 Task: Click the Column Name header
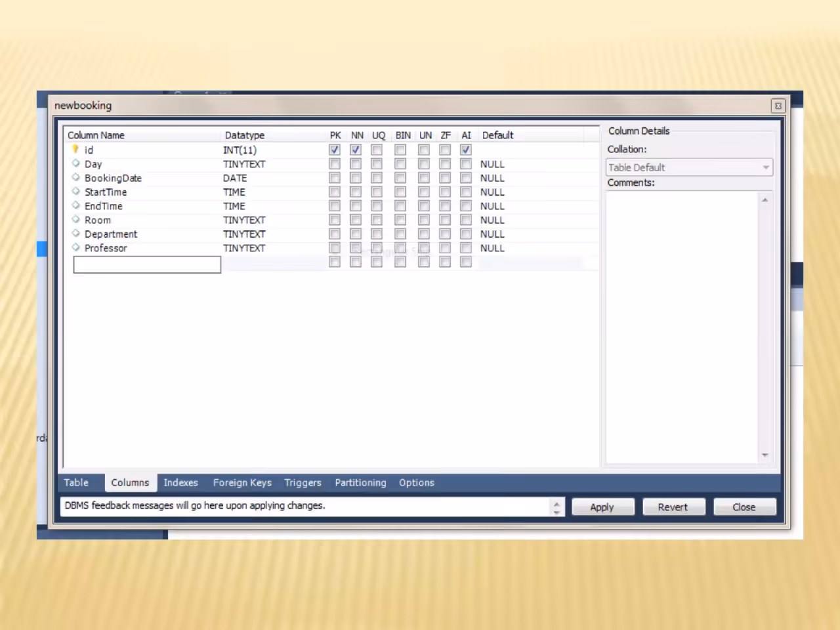pyautogui.click(x=96, y=135)
